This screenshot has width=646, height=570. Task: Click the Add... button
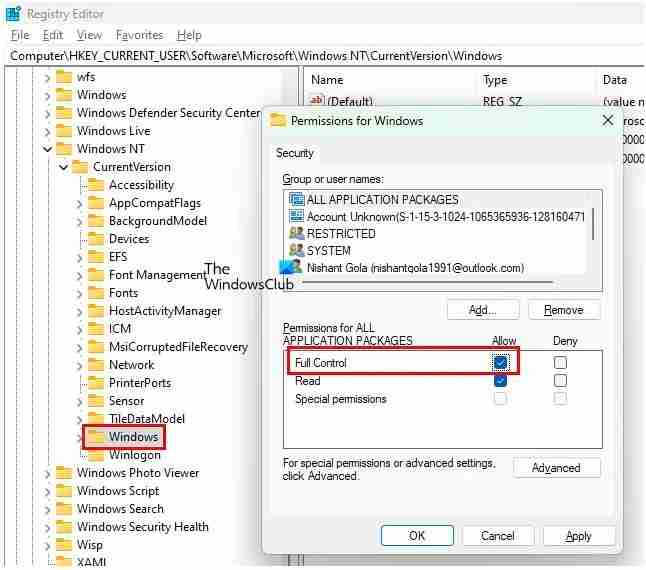pyautogui.click(x=482, y=310)
